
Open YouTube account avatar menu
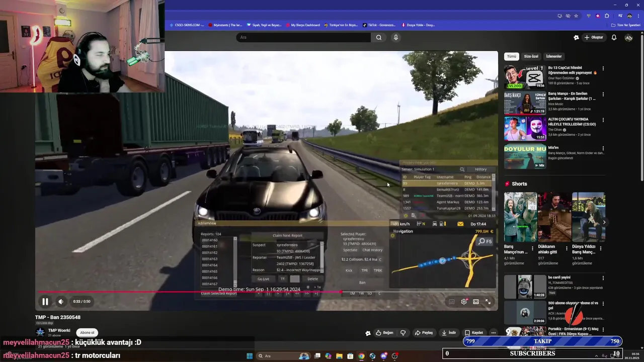pyautogui.click(x=628, y=37)
